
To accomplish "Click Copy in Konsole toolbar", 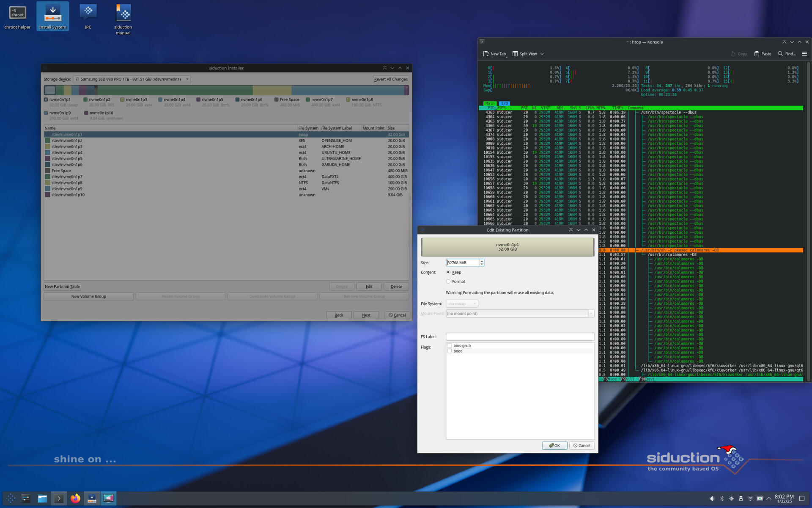I will coord(738,54).
